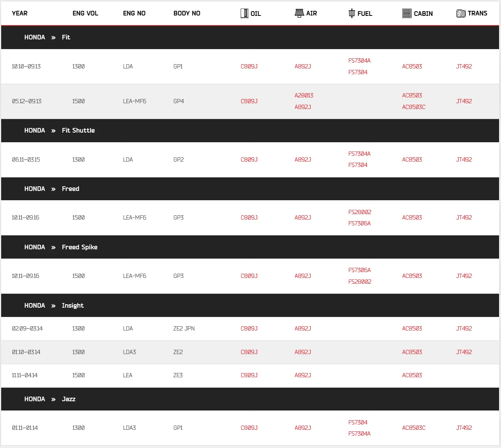Open FS7304A fuel link in Fit GP1 row
The image size is (501, 448).
click(x=359, y=61)
